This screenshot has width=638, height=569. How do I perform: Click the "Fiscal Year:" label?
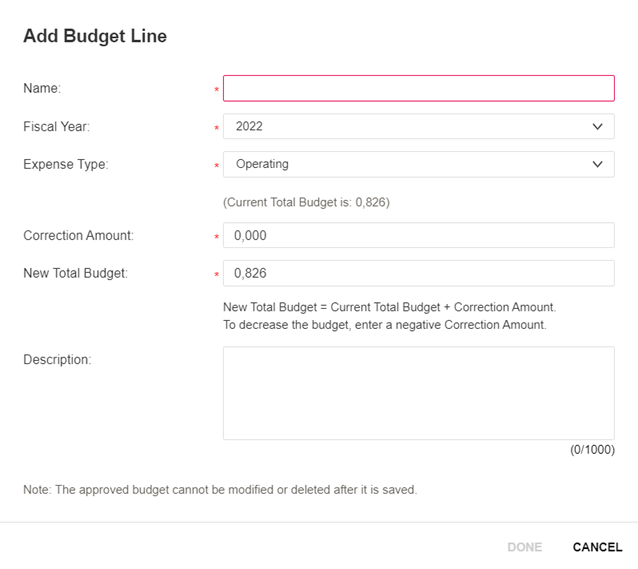point(56,127)
